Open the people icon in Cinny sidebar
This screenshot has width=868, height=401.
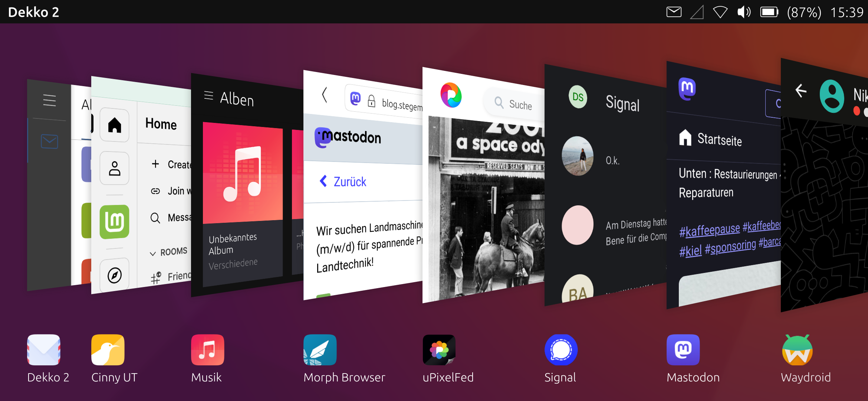point(115,168)
